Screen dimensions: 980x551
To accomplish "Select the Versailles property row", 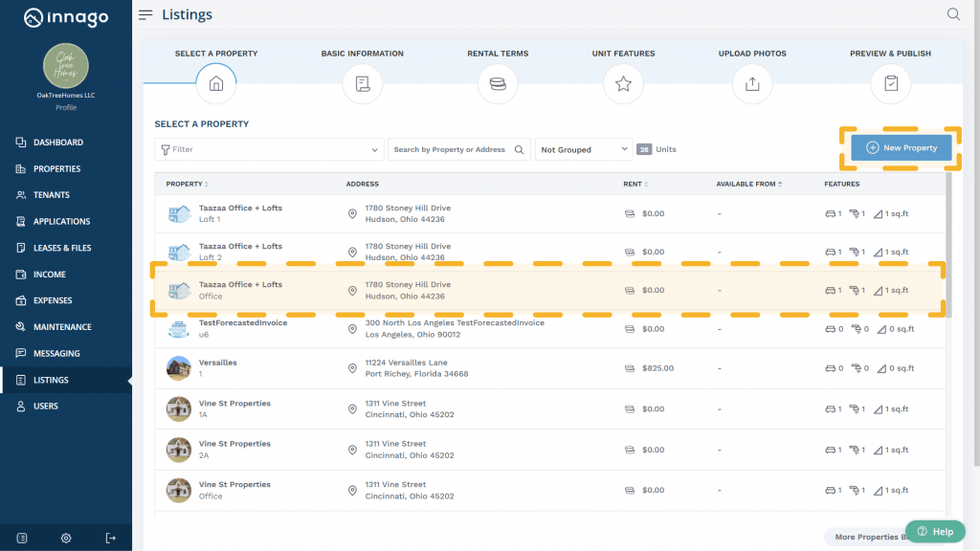I will pyautogui.click(x=479, y=368).
